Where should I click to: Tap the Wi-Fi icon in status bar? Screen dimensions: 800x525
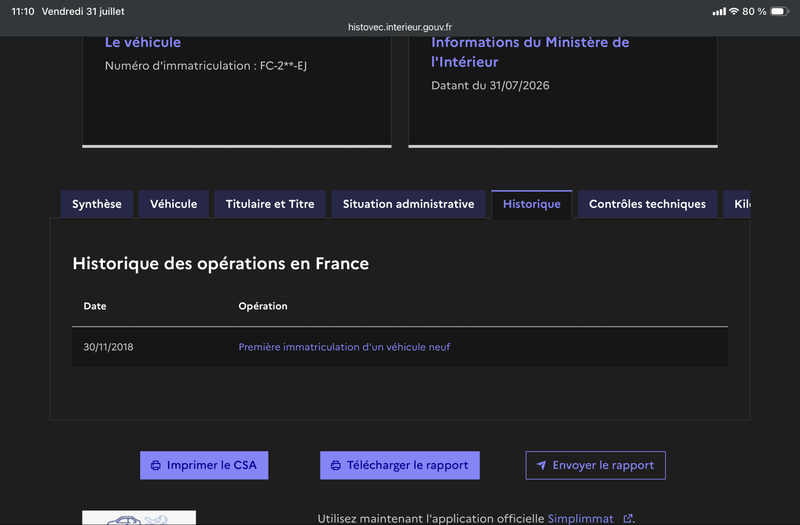(734, 11)
